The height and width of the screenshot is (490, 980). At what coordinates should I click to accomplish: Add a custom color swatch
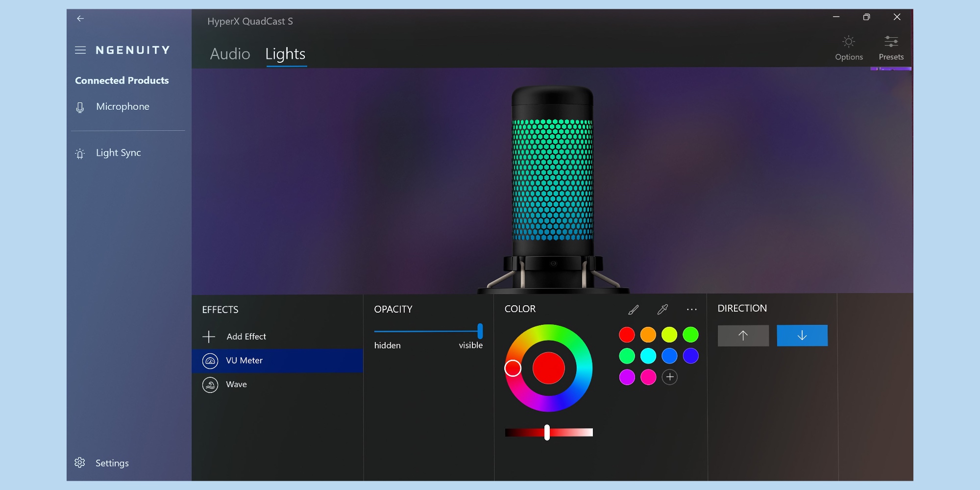coord(670,377)
